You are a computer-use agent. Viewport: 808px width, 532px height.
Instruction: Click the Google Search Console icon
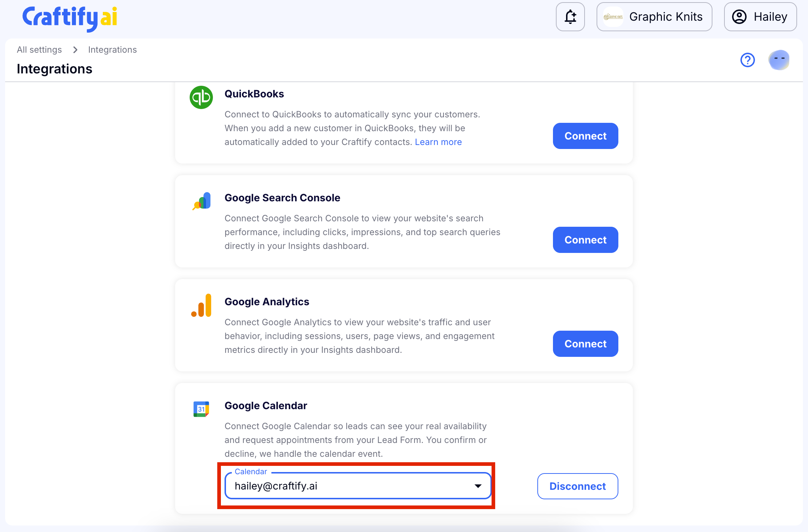pyautogui.click(x=202, y=201)
